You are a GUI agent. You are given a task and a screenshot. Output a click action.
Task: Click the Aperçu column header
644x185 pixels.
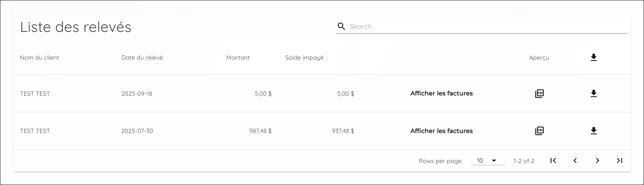[x=539, y=58]
